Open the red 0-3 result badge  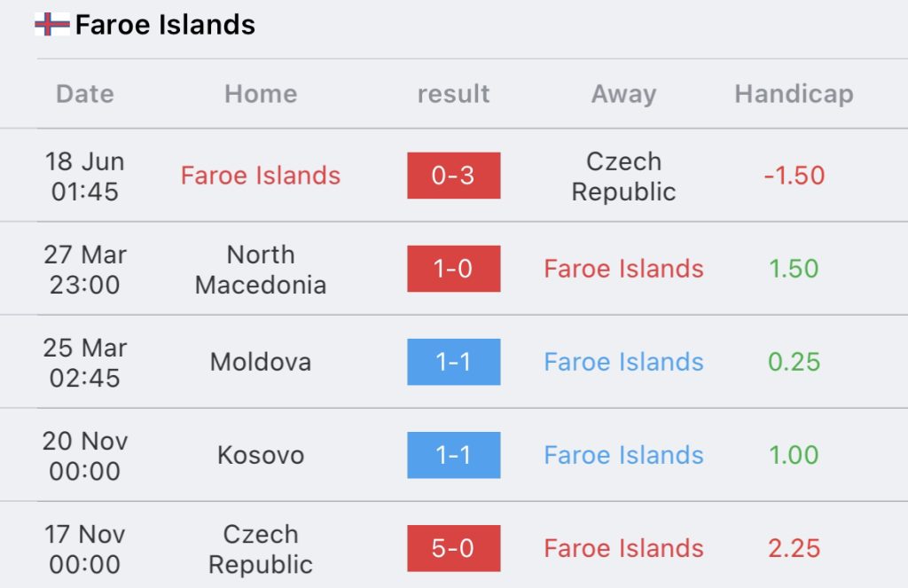[453, 176]
